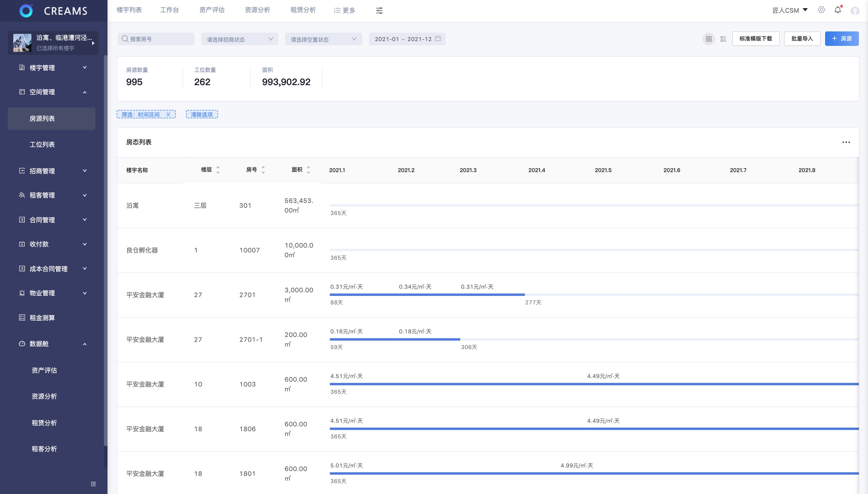Click the 批量导入 button

[x=802, y=39]
